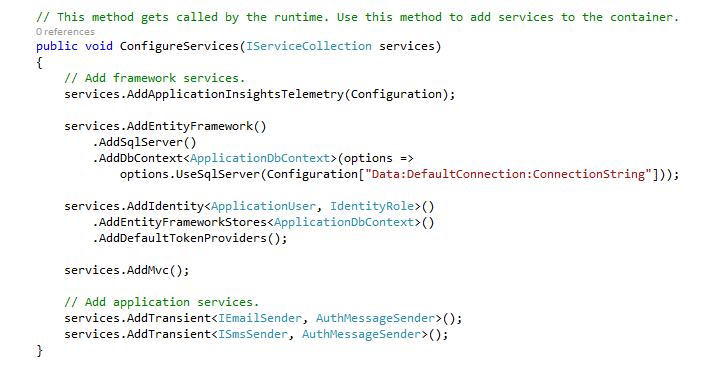Screen dimensions: 710x369
Task: Click ApplicationDbContext in AddDbContext line
Action: 260,158
